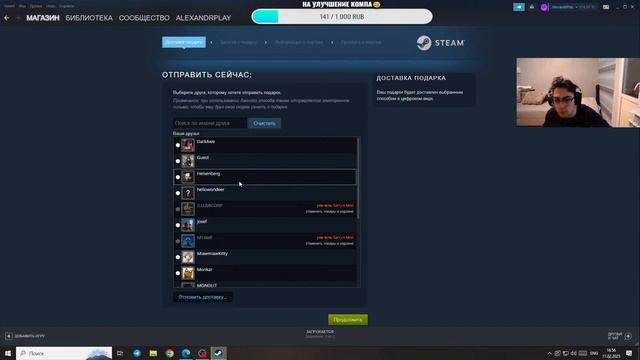The width and height of the screenshot is (640, 360).
Task: Select the helloworldeer friend radio button
Action: (178, 193)
